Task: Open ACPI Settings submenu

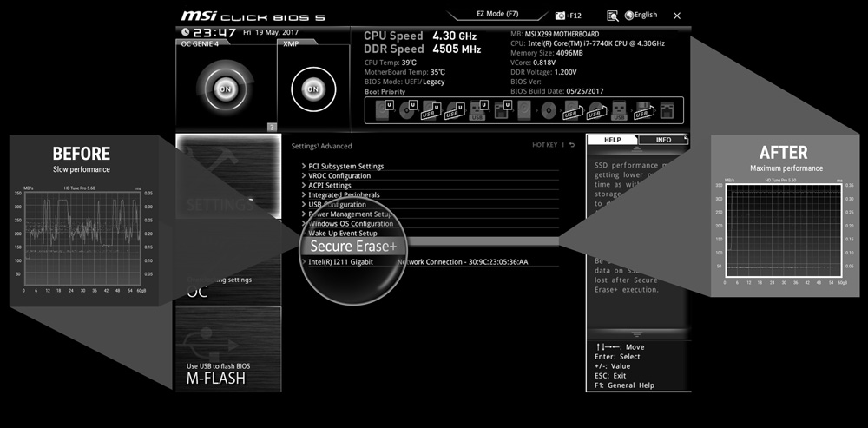Action: point(330,185)
